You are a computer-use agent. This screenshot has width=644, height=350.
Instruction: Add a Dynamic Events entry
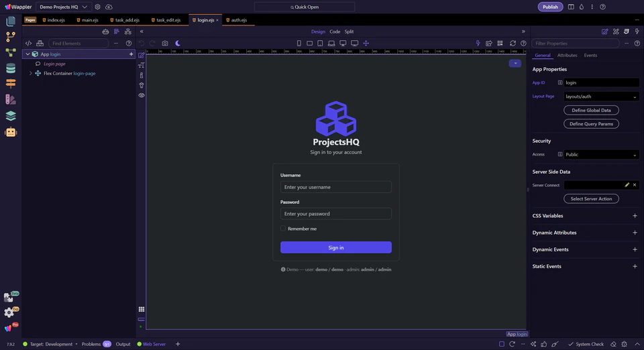click(635, 249)
